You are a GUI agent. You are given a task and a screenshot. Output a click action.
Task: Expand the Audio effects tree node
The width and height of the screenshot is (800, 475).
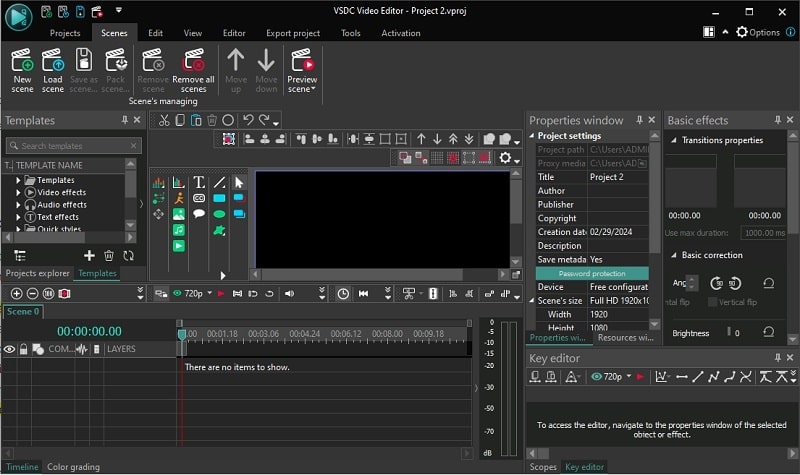click(x=18, y=205)
